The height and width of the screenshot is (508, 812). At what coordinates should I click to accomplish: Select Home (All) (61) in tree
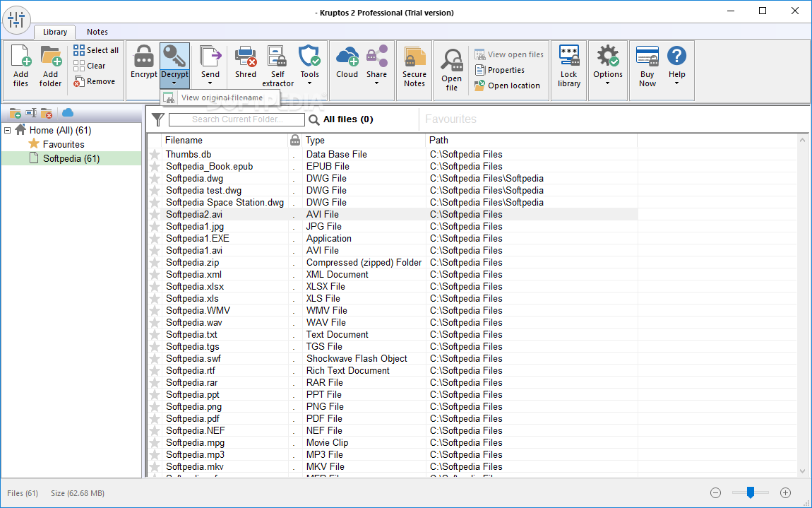[60, 130]
